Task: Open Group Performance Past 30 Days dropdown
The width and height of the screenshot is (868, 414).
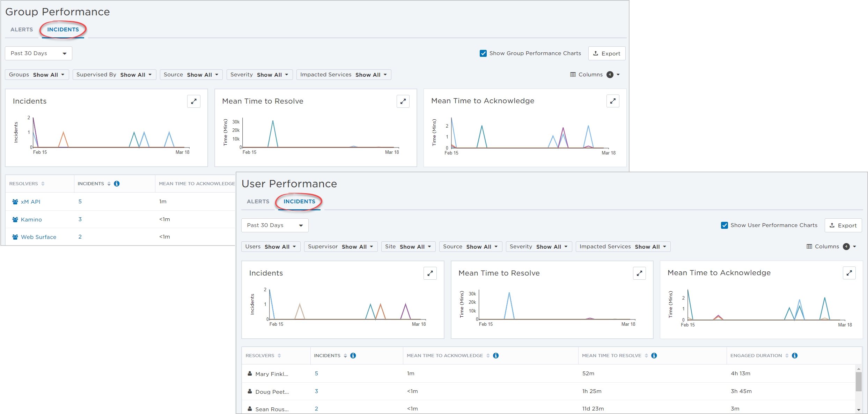Action: (38, 53)
